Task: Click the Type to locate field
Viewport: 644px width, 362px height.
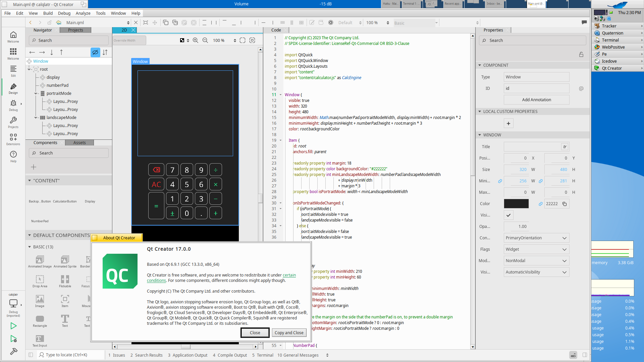Action: tap(70, 355)
